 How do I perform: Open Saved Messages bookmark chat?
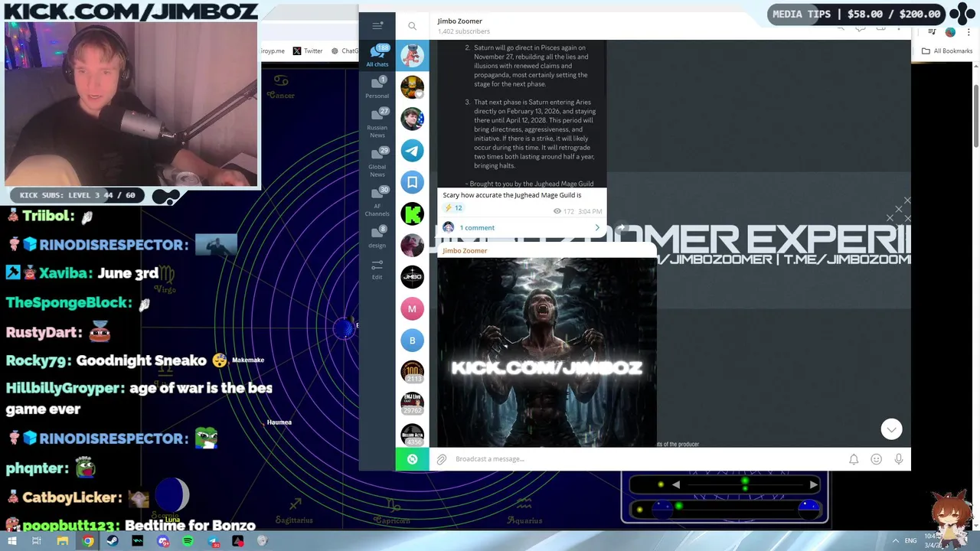click(x=412, y=182)
